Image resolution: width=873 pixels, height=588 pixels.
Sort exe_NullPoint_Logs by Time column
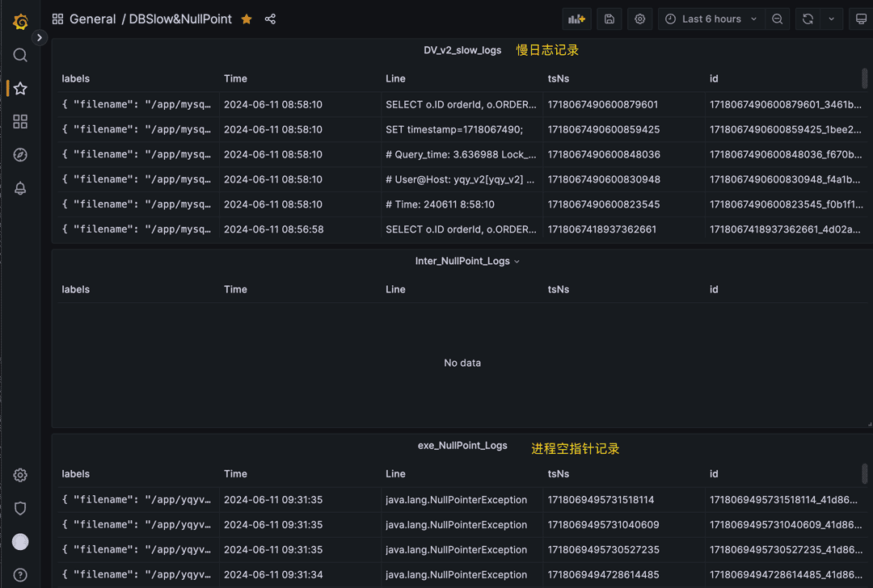pyautogui.click(x=235, y=474)
